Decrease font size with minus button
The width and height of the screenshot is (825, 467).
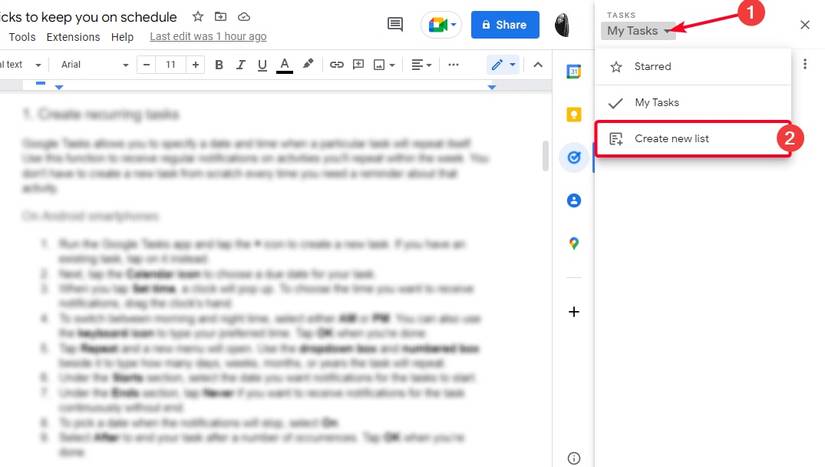[146, 65]
